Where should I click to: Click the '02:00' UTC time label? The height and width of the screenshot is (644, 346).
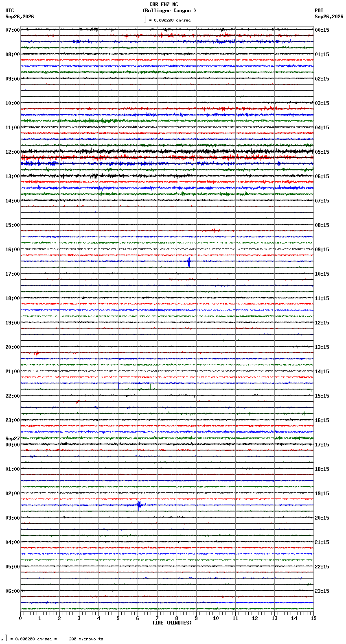(13, 494)
